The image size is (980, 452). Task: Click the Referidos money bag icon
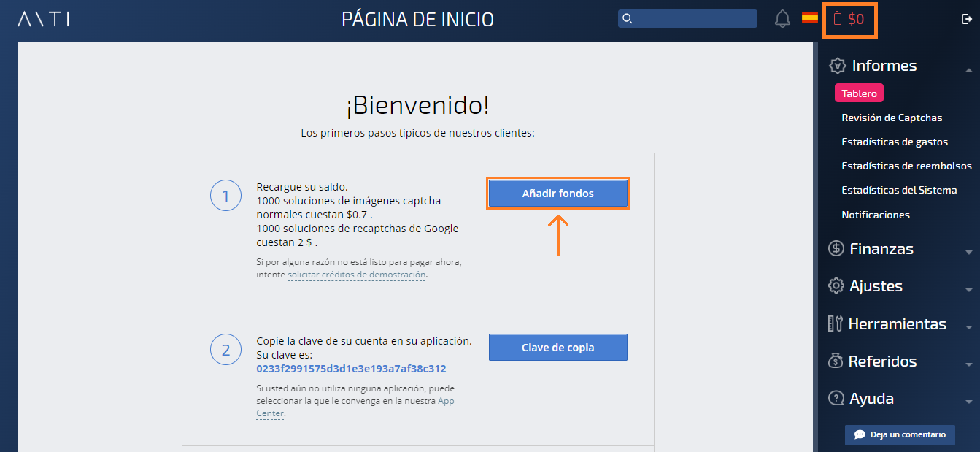836,361
